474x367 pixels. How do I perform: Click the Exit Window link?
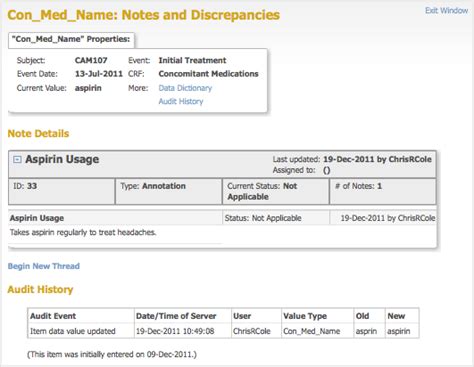[447, 11]
